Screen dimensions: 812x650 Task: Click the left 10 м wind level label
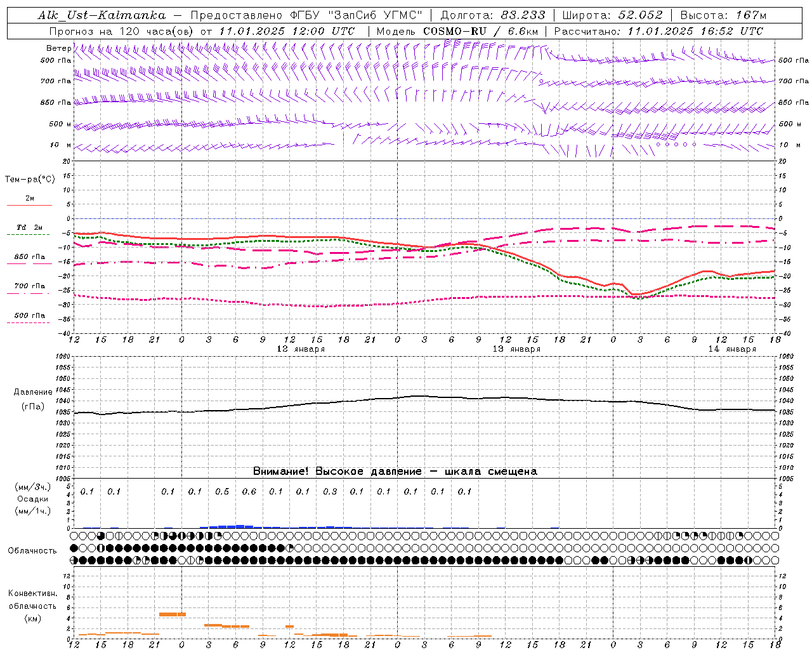point(60,145)
